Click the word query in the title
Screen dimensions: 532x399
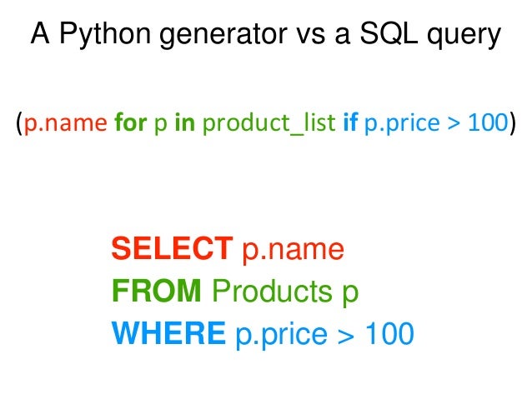[470, 37]
